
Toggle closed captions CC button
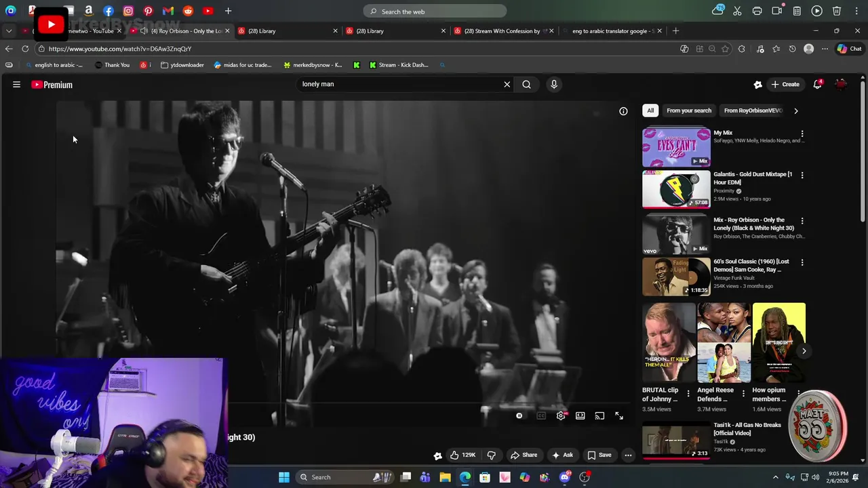point(541,415)
